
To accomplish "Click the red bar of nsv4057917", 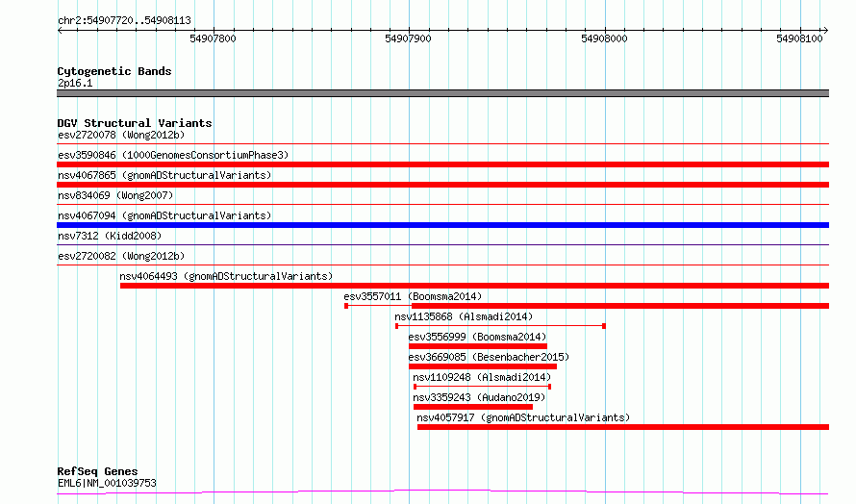I will 623,427.
